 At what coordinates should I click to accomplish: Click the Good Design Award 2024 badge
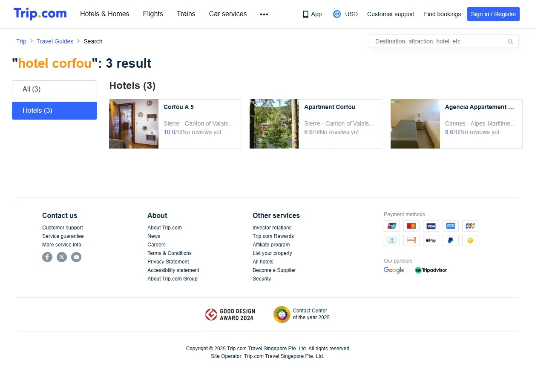230,315
